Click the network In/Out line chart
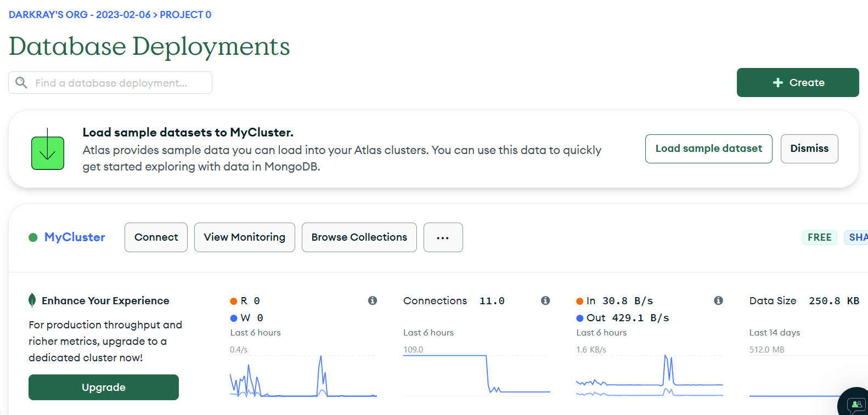Viewport: 868px width, 415px height. click(x=650, y=376)
